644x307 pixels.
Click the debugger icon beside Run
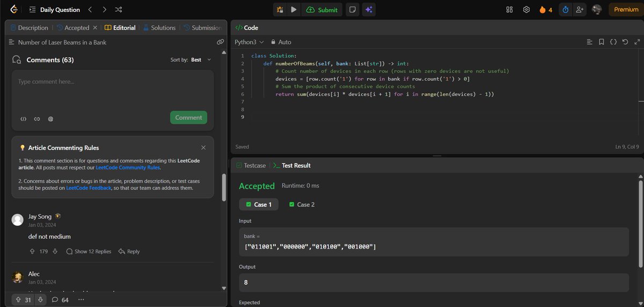280,10
